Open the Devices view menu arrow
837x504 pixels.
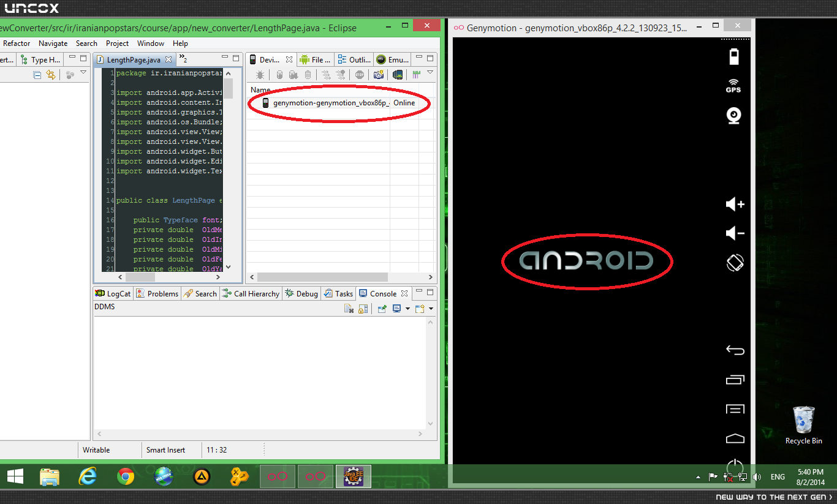[x=430, y=73]
